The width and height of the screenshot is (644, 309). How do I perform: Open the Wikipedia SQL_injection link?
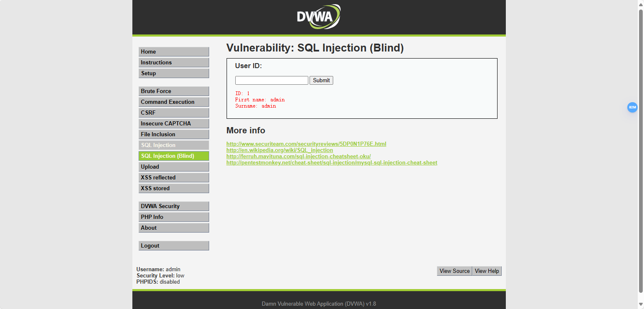[x=279, y=150]
